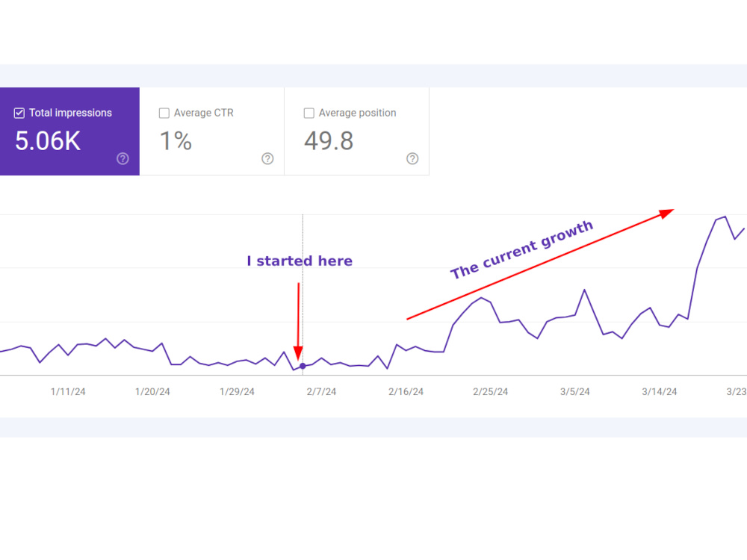Click the 1/29/24 axis date label
The image size is (747, 560).
point(237,391)
